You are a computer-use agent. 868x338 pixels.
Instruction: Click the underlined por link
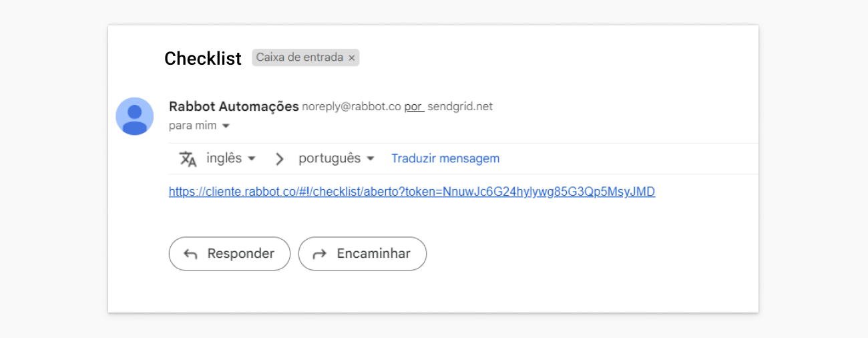tap(414, 106)
